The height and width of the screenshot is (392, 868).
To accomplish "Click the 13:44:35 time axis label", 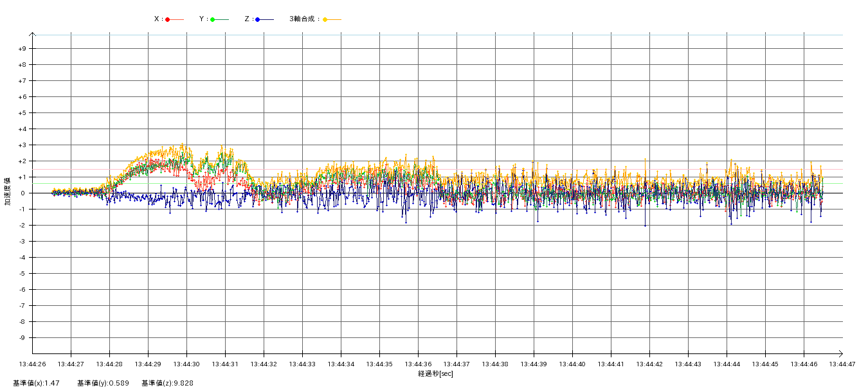I will [x=379, y=364].
